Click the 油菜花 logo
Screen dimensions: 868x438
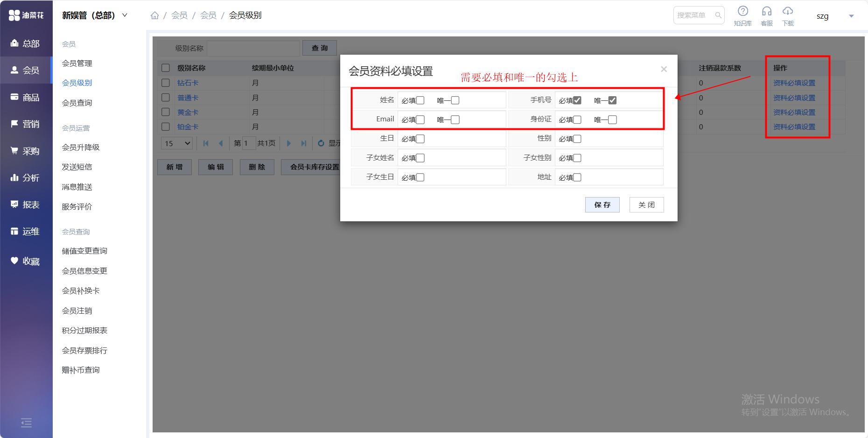pyautogui.click(x=26, y=15)
